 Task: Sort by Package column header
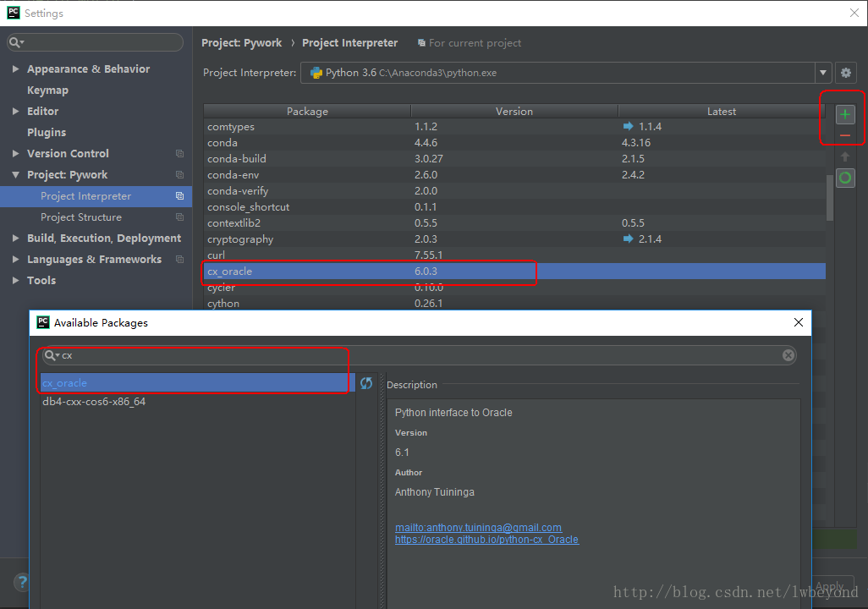[x=307, y=112]
